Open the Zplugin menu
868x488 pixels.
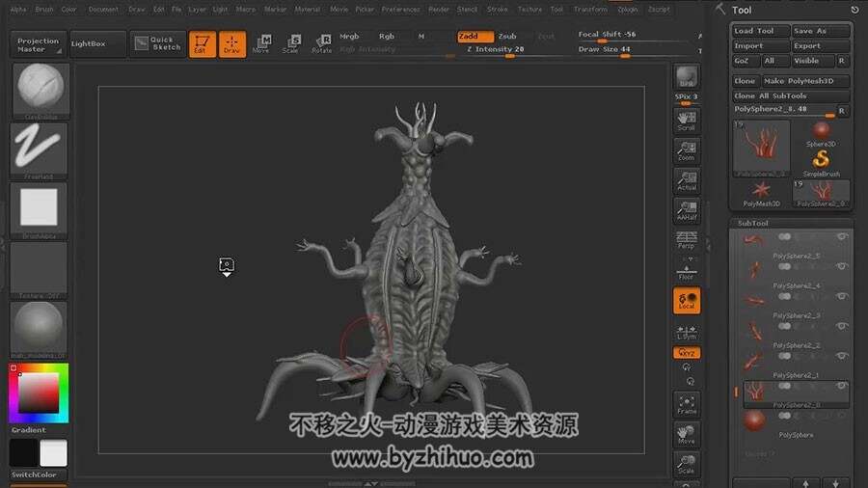628,9
